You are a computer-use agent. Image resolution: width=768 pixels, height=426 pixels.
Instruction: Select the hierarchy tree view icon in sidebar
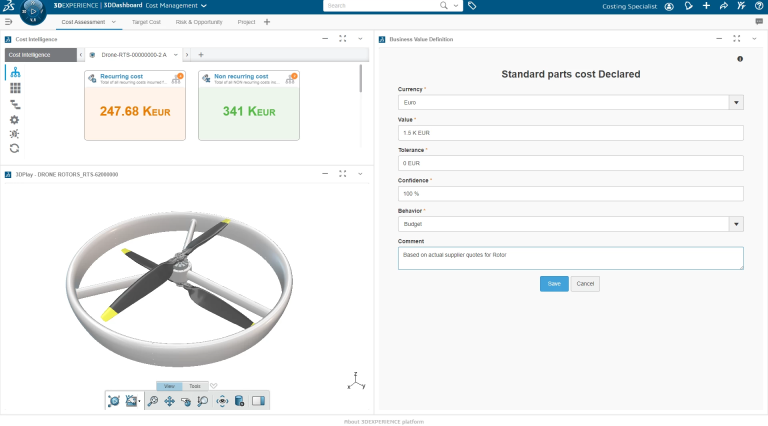click(x=15, y=73)
